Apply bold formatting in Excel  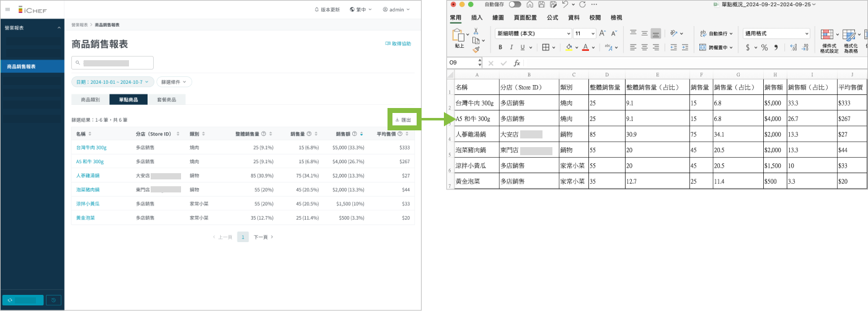click(x=500, y=47)
